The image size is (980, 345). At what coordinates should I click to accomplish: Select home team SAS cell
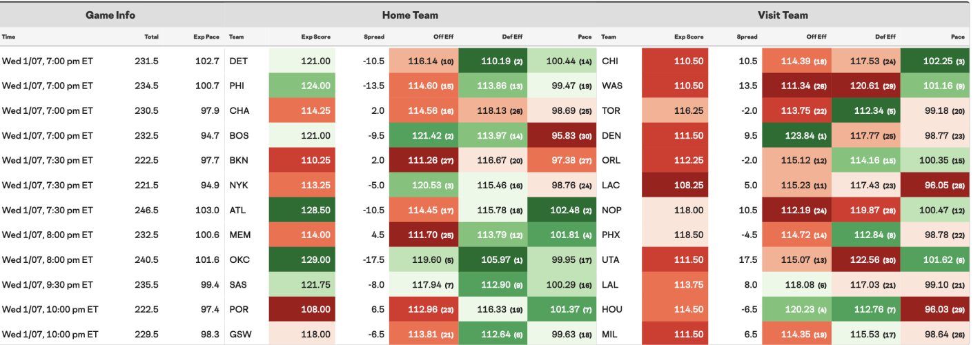tap(237, 284)
